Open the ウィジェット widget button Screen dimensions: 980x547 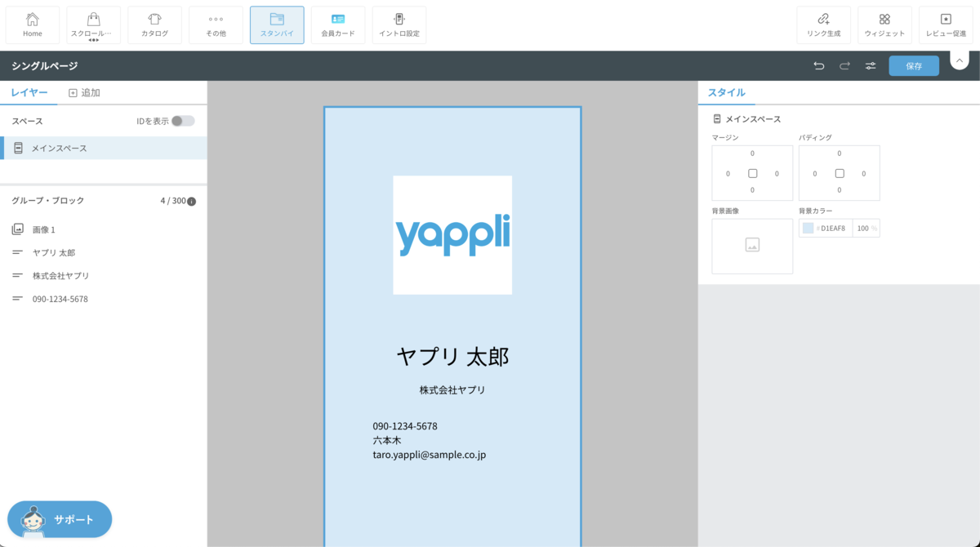885,25
